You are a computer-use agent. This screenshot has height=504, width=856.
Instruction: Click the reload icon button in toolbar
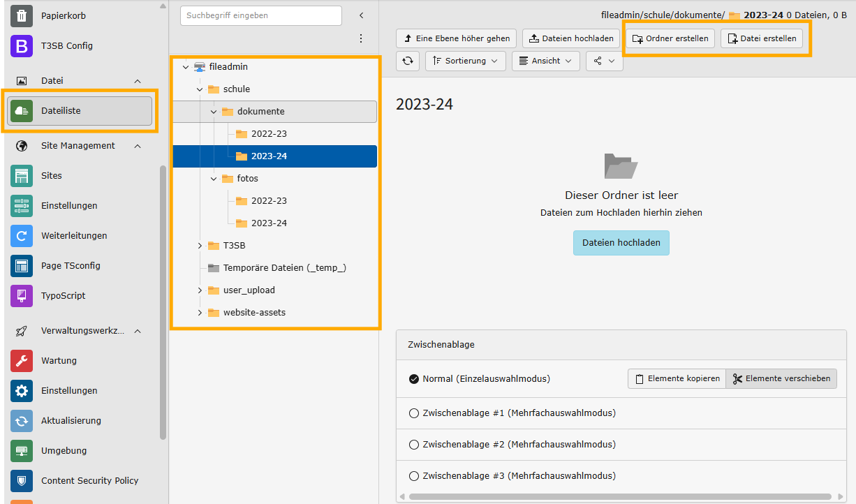(408, 61)
